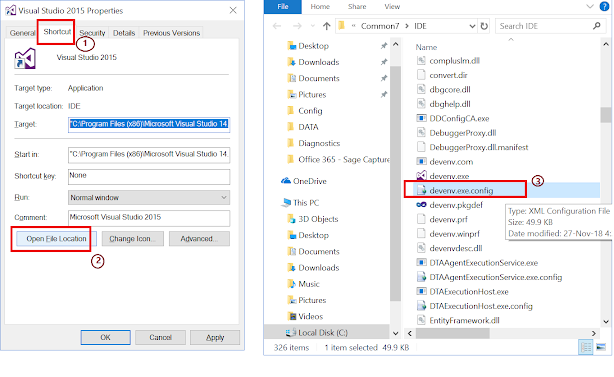The height and width of the screenshot is (377, 614).
Task: Click the Search IDE box
Action: (550, 26)
